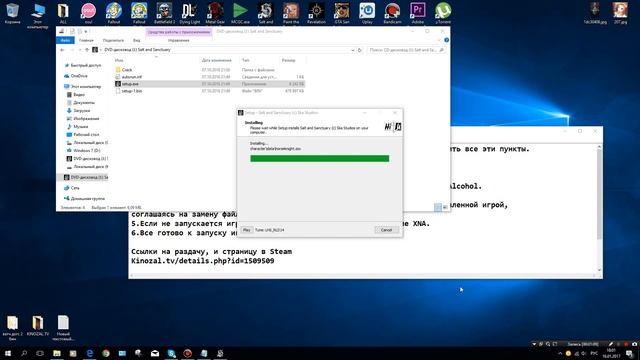Open the Recycle Bin desktop icon

(x=12, y=13)
